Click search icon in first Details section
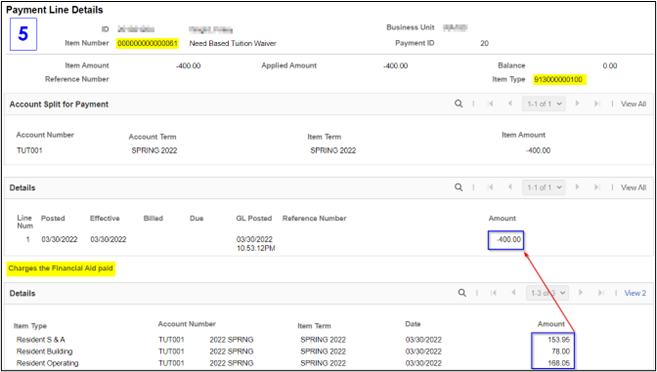The width and height of the screenshot is (657, 372). click(459, 187)
